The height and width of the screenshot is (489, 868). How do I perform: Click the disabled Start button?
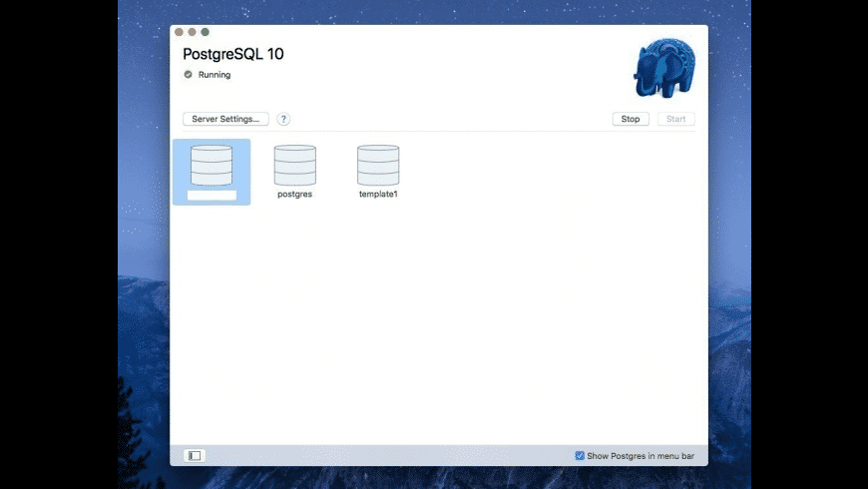[675, 119]
